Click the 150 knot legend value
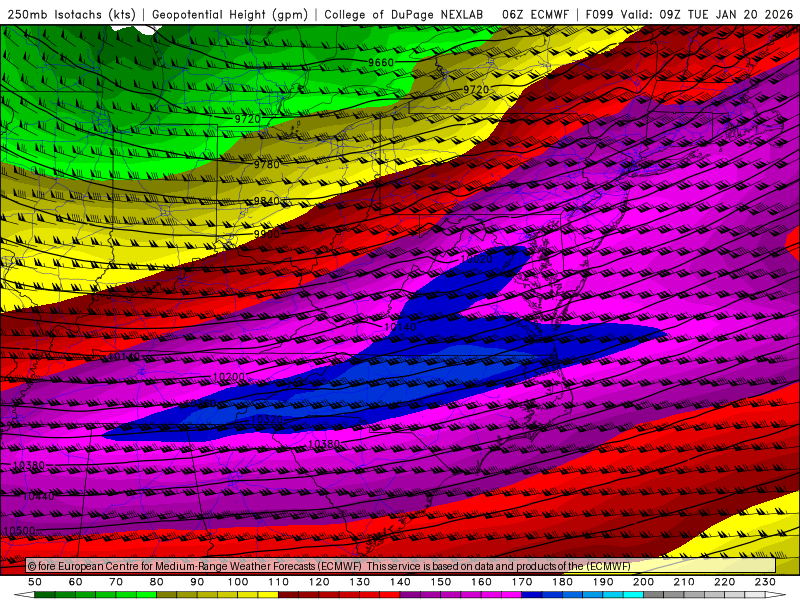 (441, 582)
